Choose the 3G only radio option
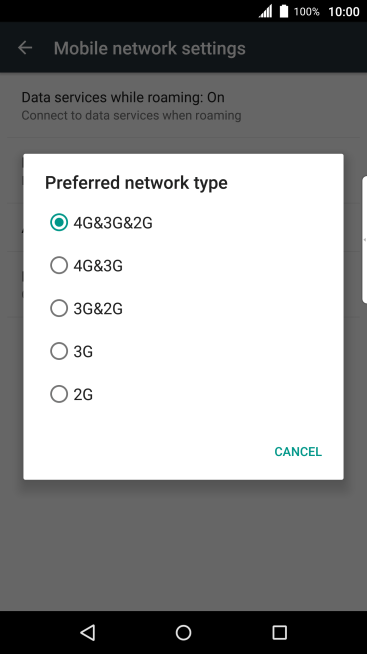 pos(59,351)
